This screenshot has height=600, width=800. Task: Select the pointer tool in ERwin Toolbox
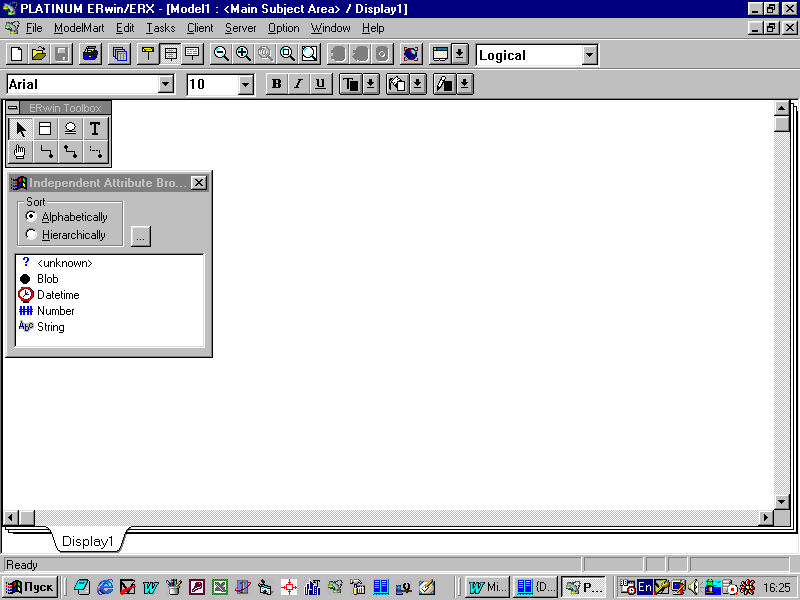tap(20, 129)
